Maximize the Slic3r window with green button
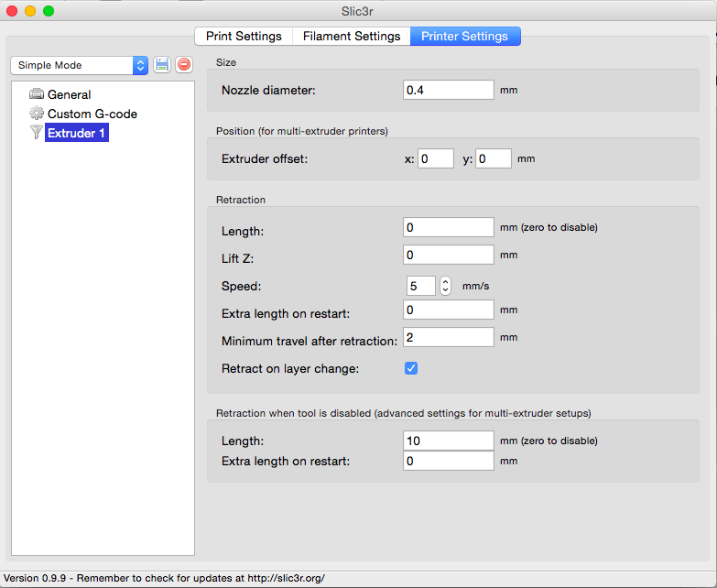 click(49, 11)
